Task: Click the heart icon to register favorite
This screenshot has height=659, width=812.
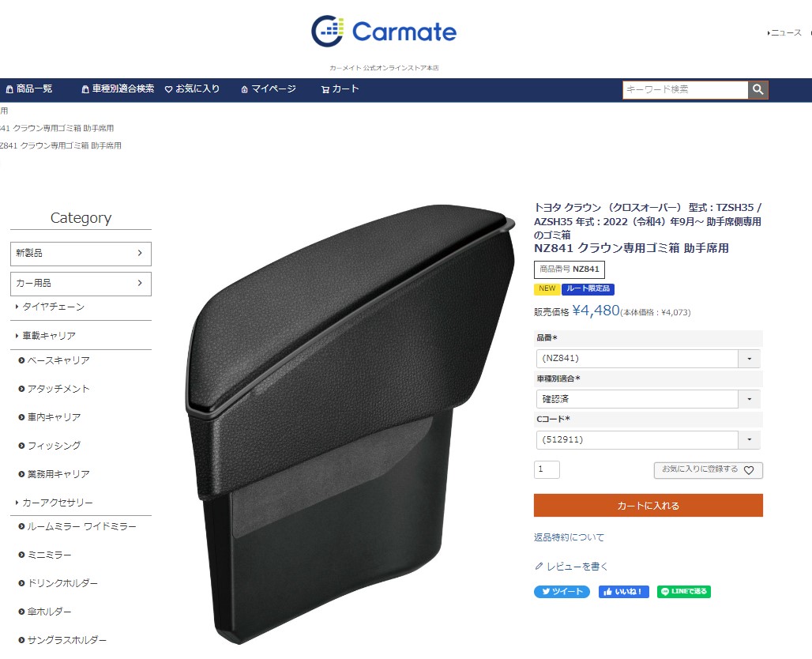Action: (x=748, y=470)
